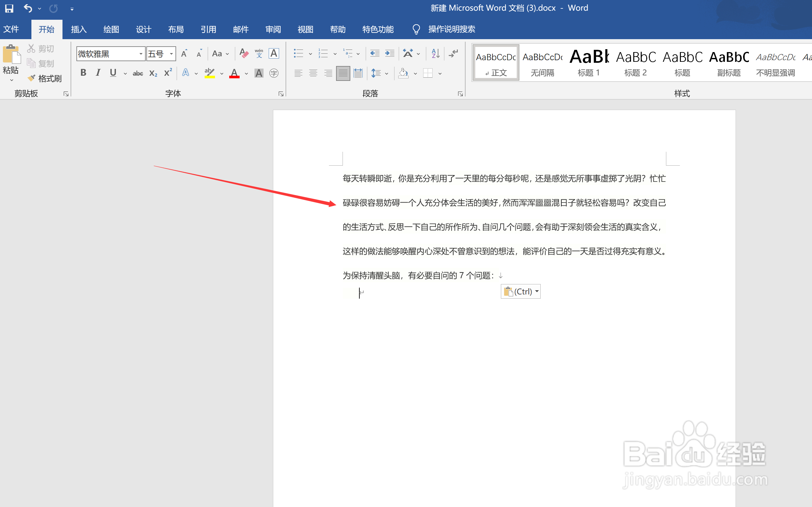Open the font size dropdown
Screen dimensions: 812x507
(x=172, y=54)
